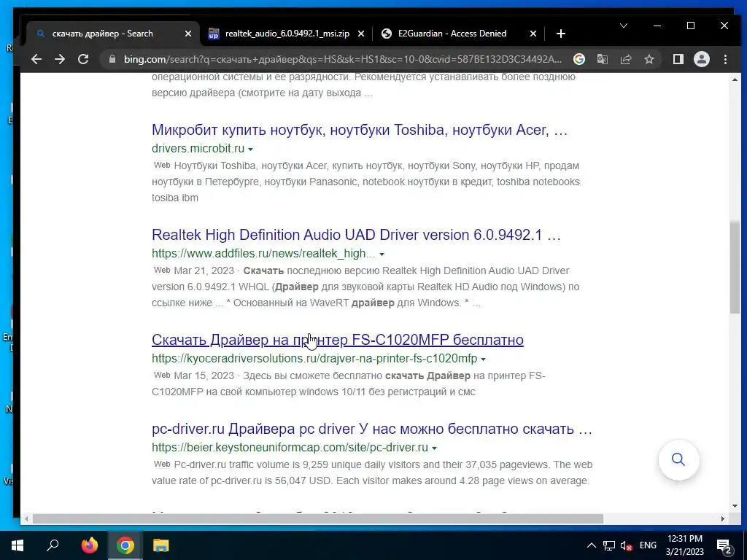Open the pc-driver.ru Драйвера result link
747x560 pixels.
click(x=371, y=429)
